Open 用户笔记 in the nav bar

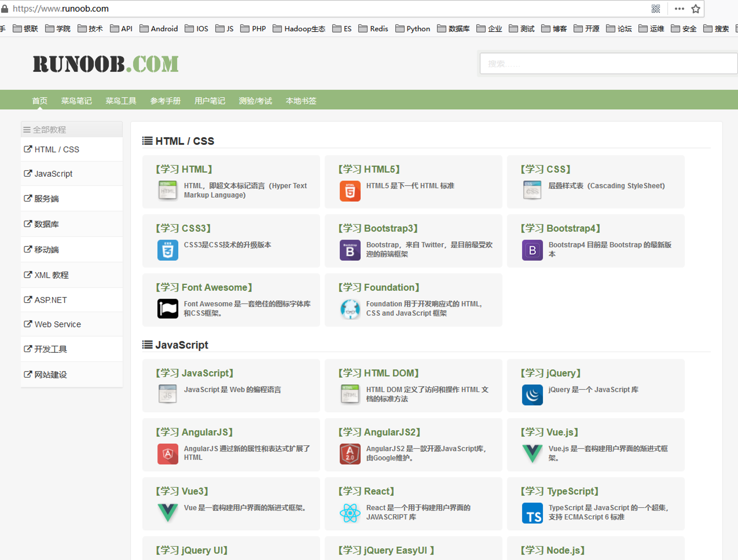click(x=210, y=101)
